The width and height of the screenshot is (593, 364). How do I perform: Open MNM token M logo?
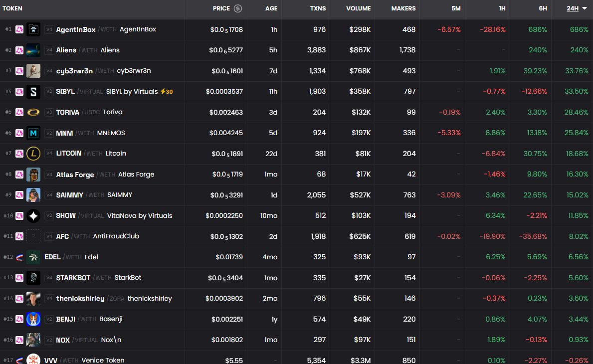33,133
